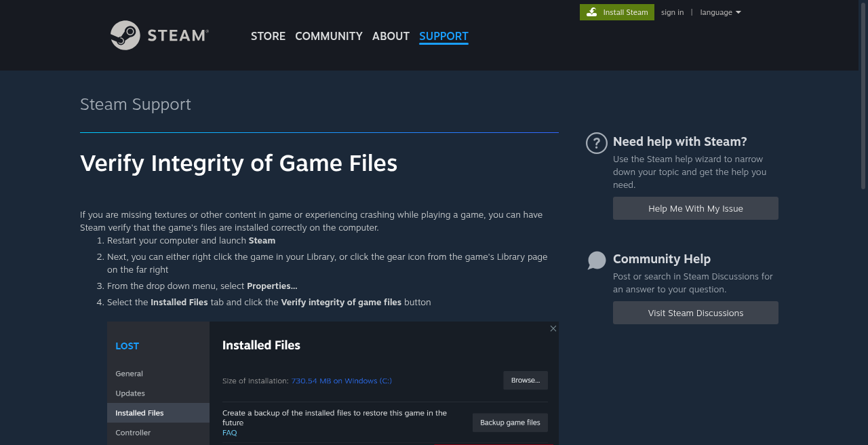Screen dimensions: 868x445
Task: Click the LOST game title text
Action: pyautogui.click(x=127, y=346)
